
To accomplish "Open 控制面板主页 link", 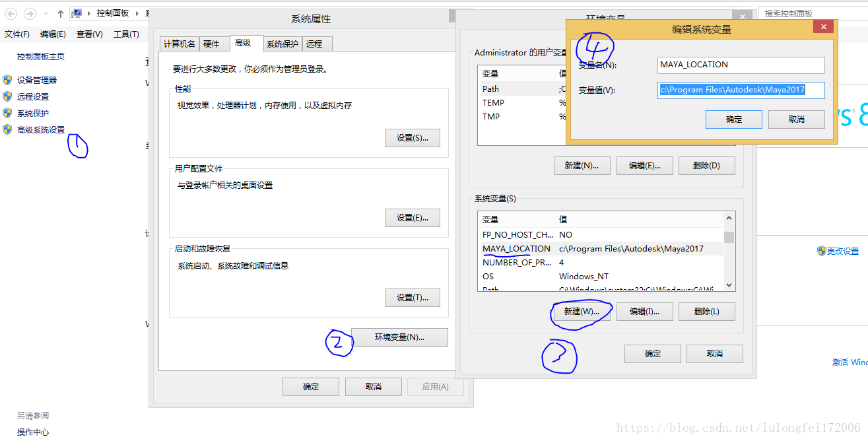I will [x=41, y=57].
